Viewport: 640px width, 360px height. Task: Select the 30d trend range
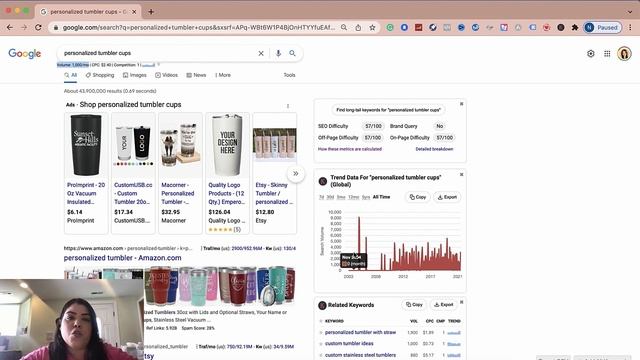[x=330, y=197]
